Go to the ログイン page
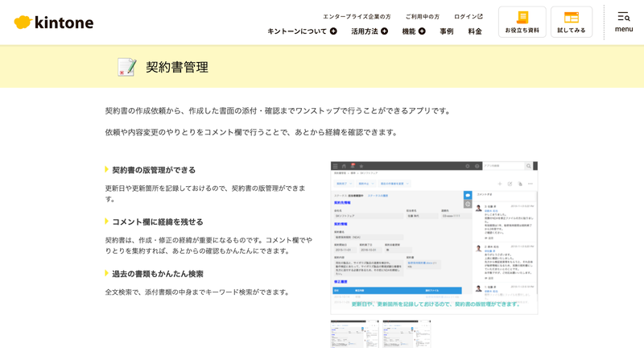This screenshot has width=644, height=348. tap(469, 17)
